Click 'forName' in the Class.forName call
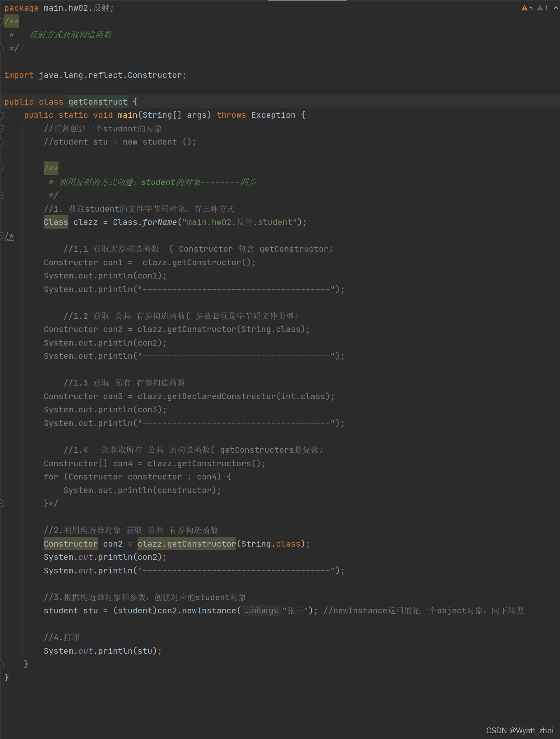The height and width of the screenshot is (739, 560). 160,222
